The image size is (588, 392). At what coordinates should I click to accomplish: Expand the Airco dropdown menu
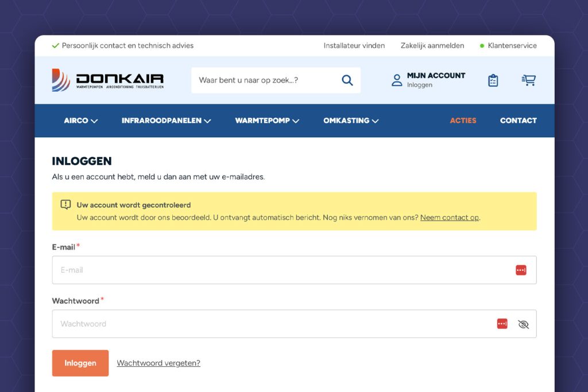(81, 121)
